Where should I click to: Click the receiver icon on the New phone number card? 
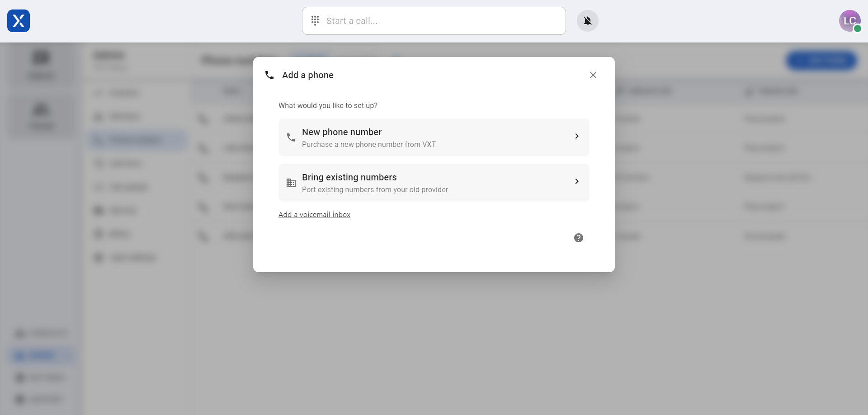(291, 137)
